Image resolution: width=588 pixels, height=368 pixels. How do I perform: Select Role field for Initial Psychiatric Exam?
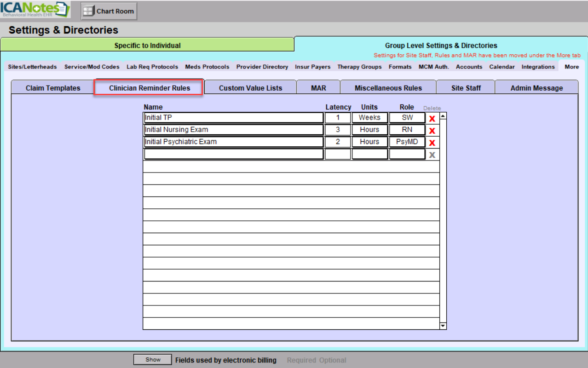(x=407, y=142)
